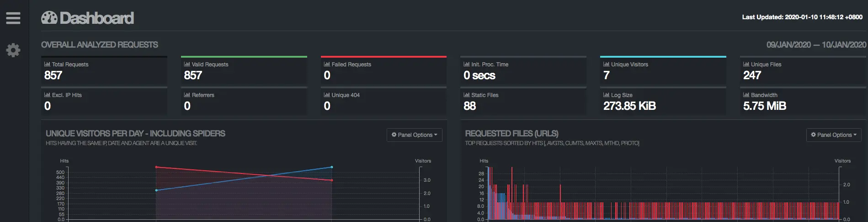Click the Init. Proc. Time value 0 secs
The height and width of the screenshot is (222, 868).
[479, 75]
